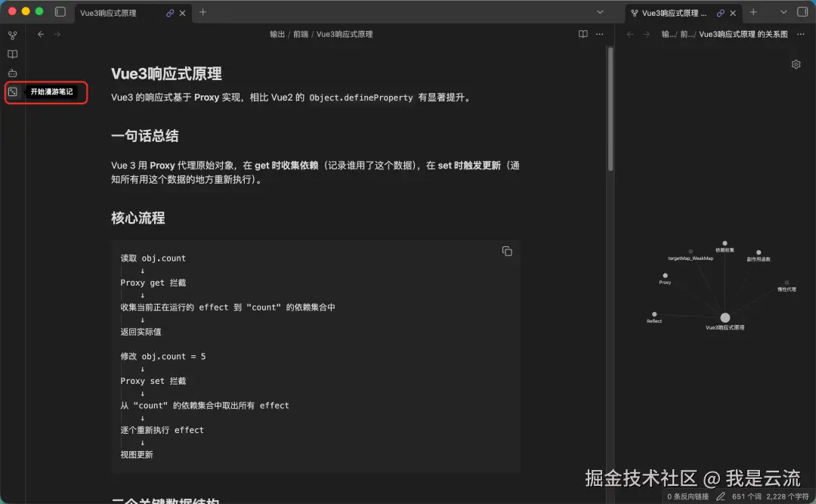Click 逐个重新执行 effect line
Image resolution: width=816 pixels, height=504 pixels.
[162, 430]
